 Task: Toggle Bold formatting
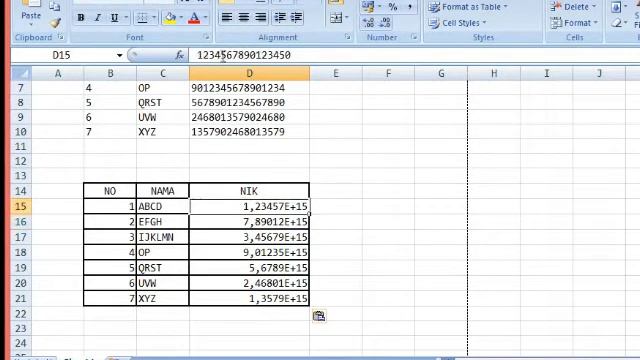point(81,18)
